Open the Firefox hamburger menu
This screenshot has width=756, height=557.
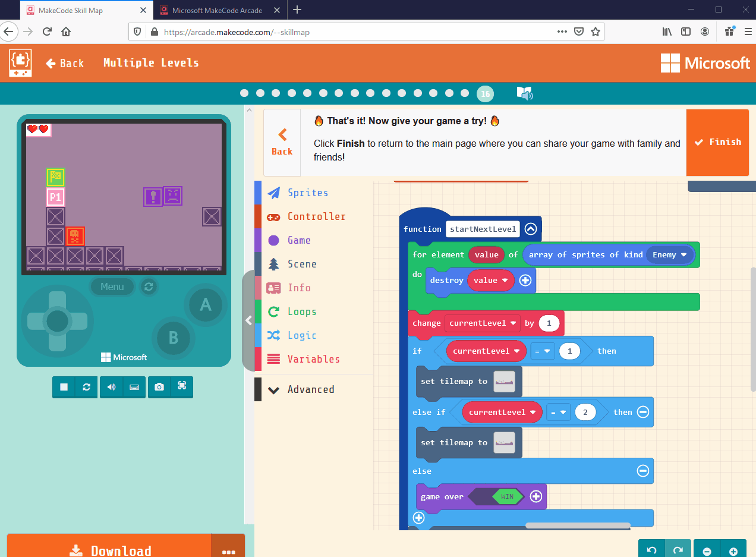(748, 32)
